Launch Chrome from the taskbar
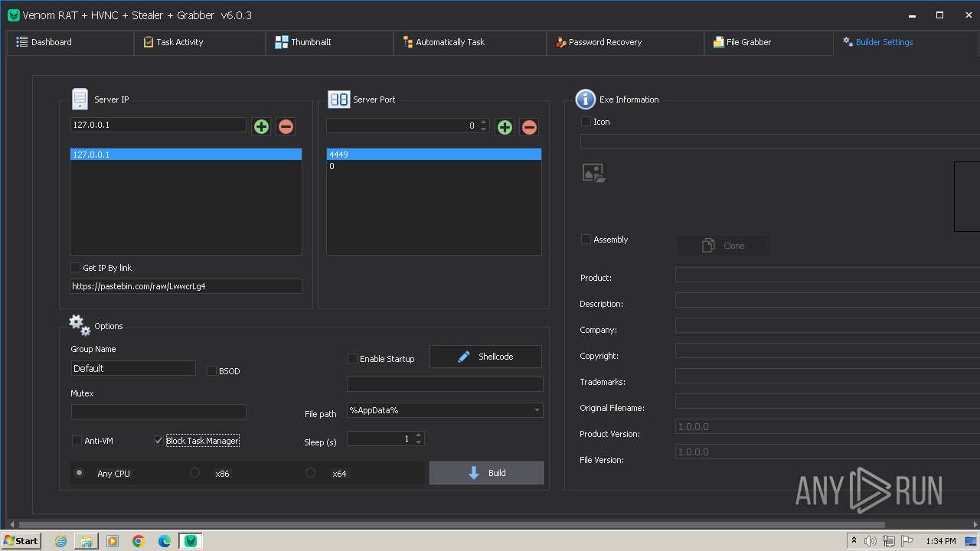This screenshot has height=551, width=980. click(x=139, y=541)
